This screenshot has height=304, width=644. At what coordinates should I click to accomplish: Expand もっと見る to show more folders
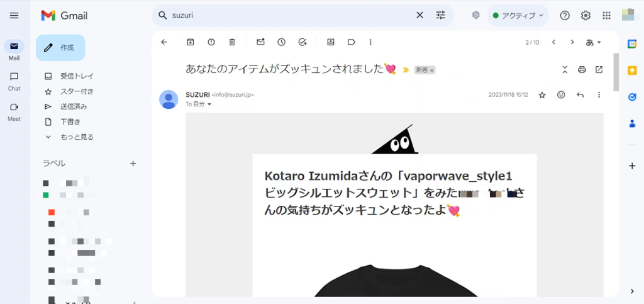coord(77,137)
